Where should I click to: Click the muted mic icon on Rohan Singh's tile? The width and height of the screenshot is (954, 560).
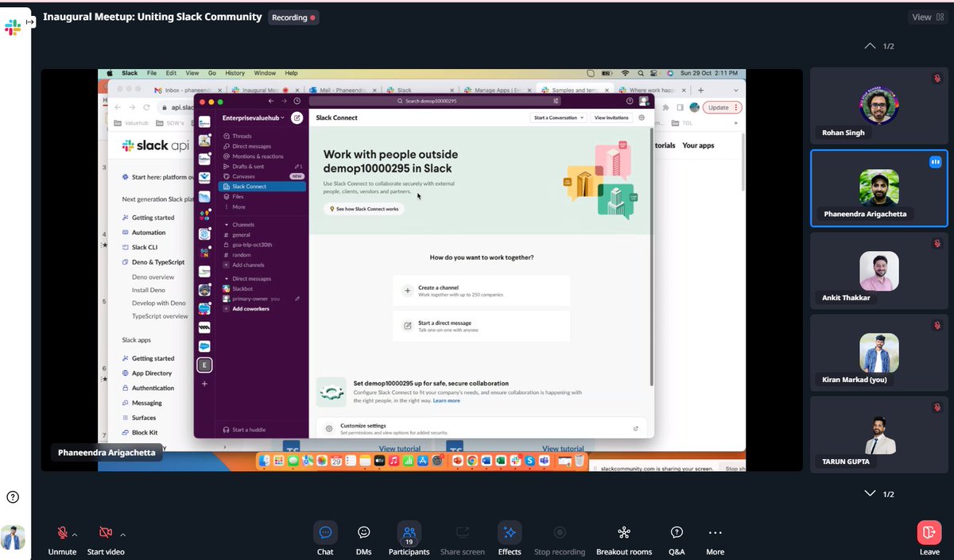937,79
